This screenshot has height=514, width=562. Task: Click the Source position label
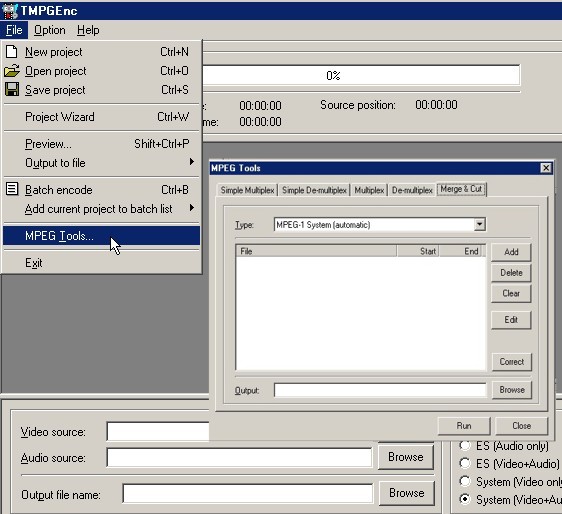coord(358,105)
